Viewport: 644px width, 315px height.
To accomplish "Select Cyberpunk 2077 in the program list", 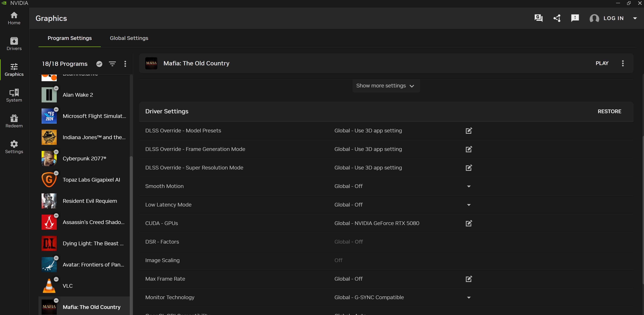I will click(x=84, y=158).
